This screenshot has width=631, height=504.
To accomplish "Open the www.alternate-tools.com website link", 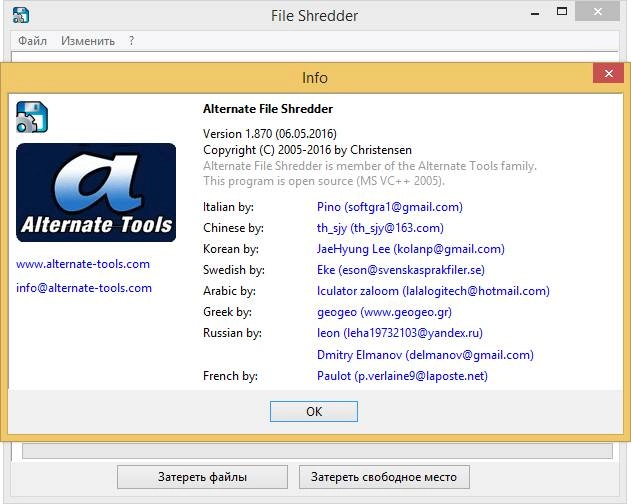I will (x=83, y=264).
